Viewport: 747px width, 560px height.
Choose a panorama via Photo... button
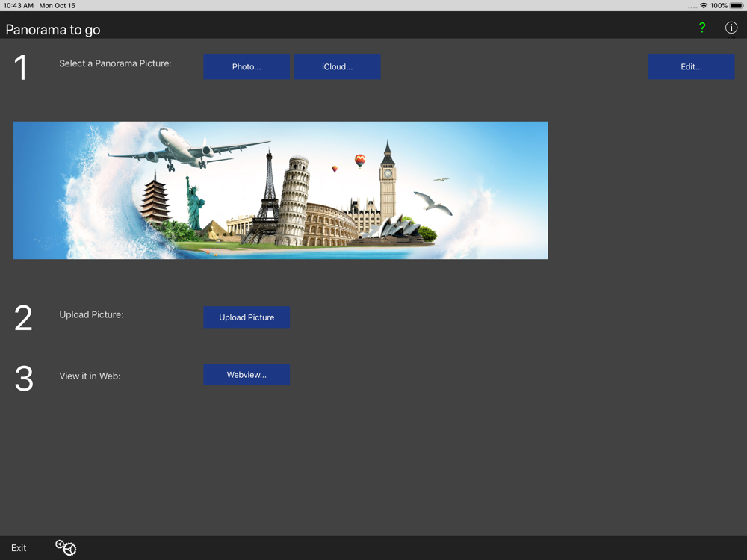click(247, 66)
